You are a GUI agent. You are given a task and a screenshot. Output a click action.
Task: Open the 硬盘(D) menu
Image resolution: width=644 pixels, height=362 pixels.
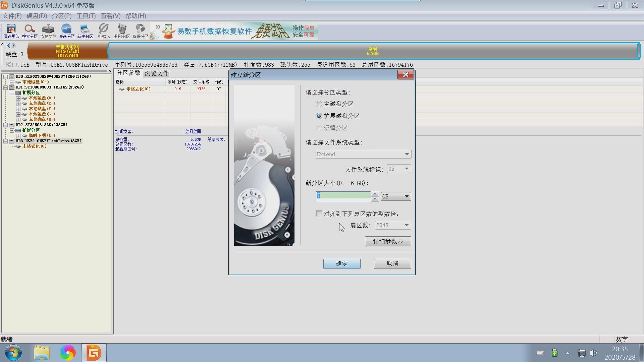pos(37,16)
